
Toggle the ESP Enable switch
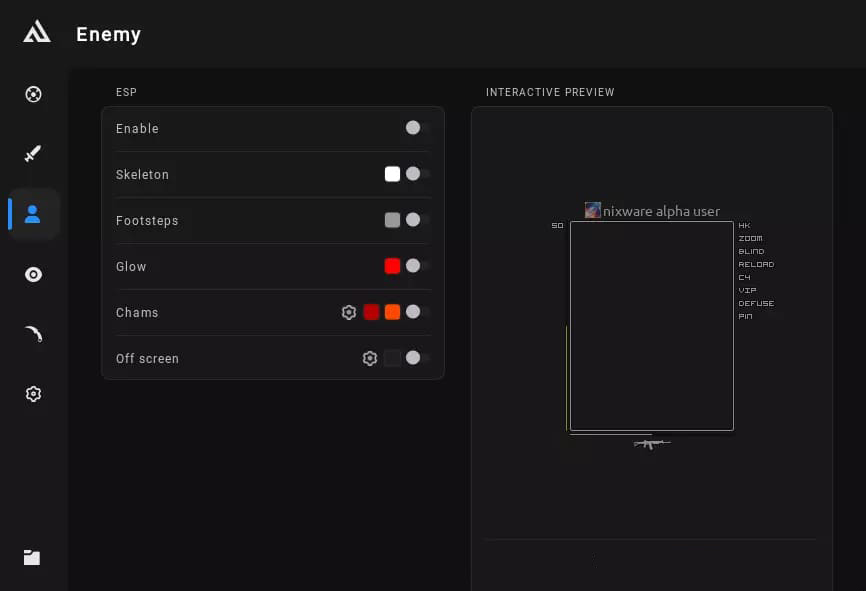coord(418,128)
